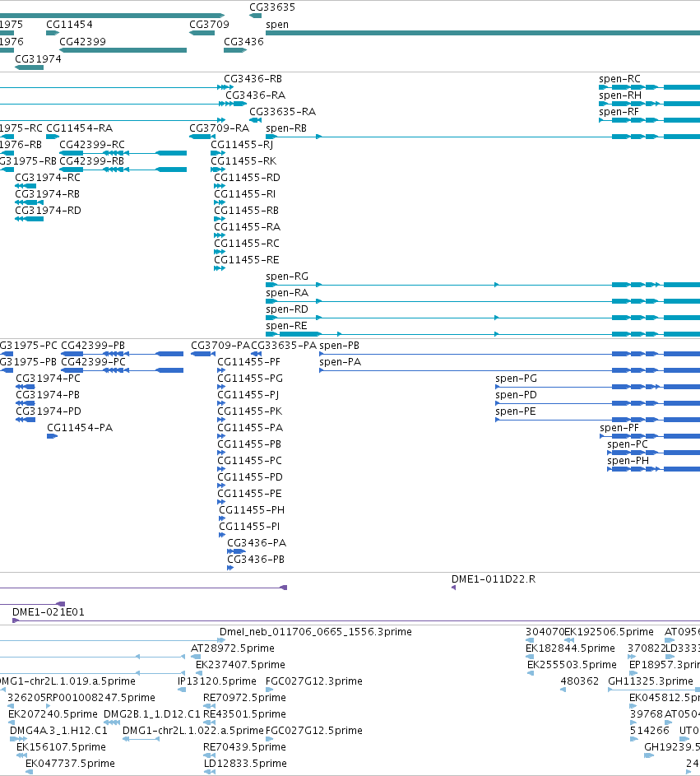Select the EK182844.5prime EST label

pos(570,648)
